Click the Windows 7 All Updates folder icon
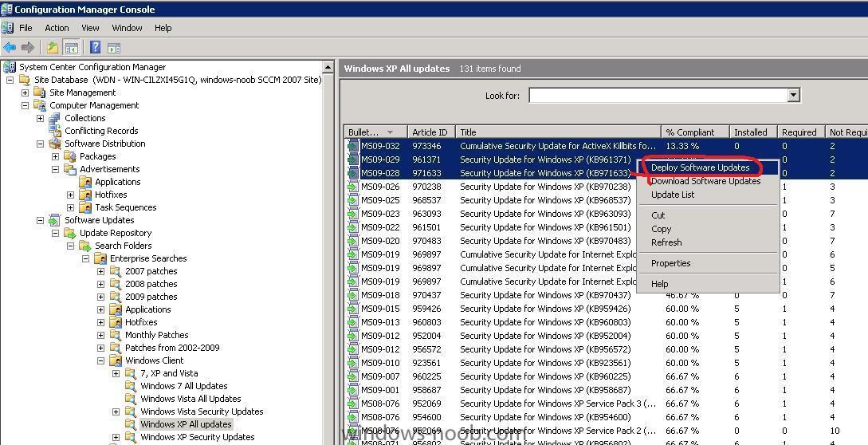This screenshot has height=445, width=868. (131, 386)
